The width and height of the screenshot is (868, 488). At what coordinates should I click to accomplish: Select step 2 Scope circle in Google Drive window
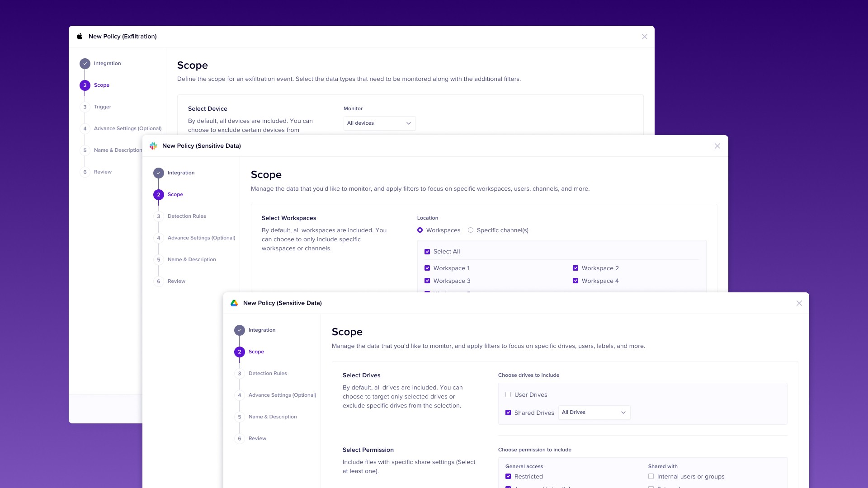[x=240, y=352]
